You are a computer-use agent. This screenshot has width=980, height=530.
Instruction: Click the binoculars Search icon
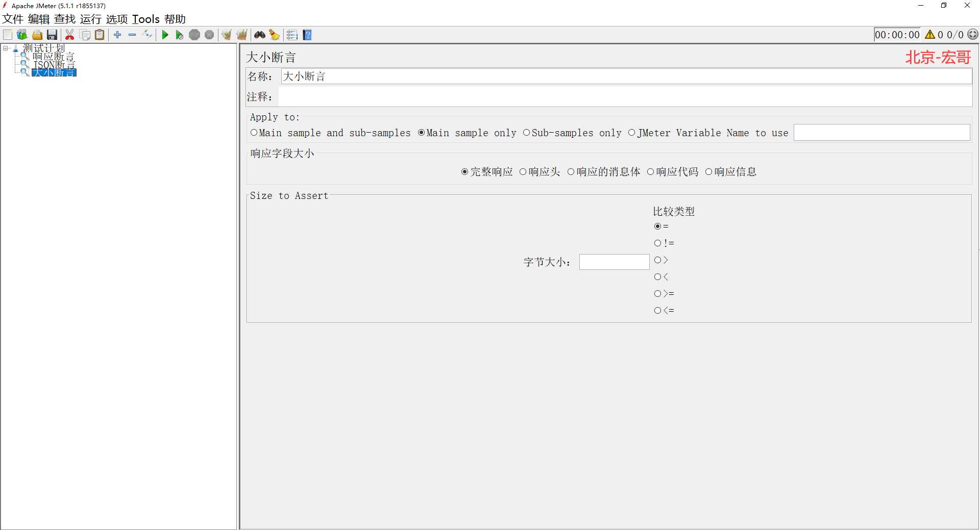pos(260,35)
